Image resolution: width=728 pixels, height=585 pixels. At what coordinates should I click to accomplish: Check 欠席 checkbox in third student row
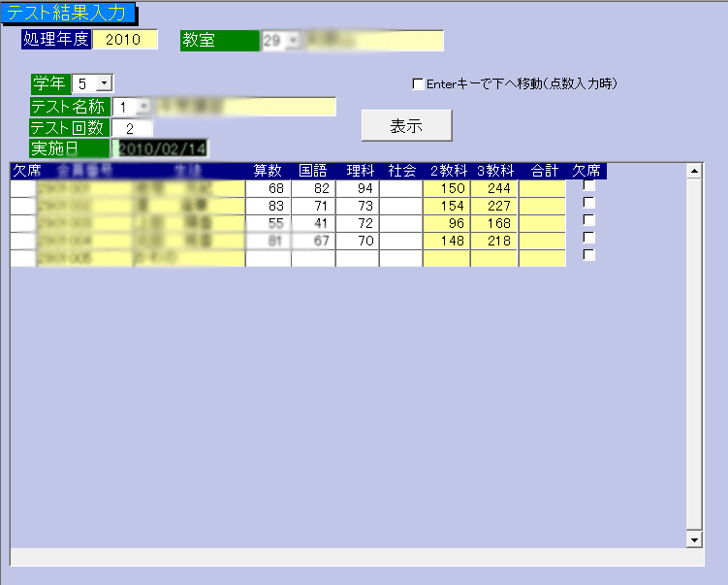[x=588, y=221]
